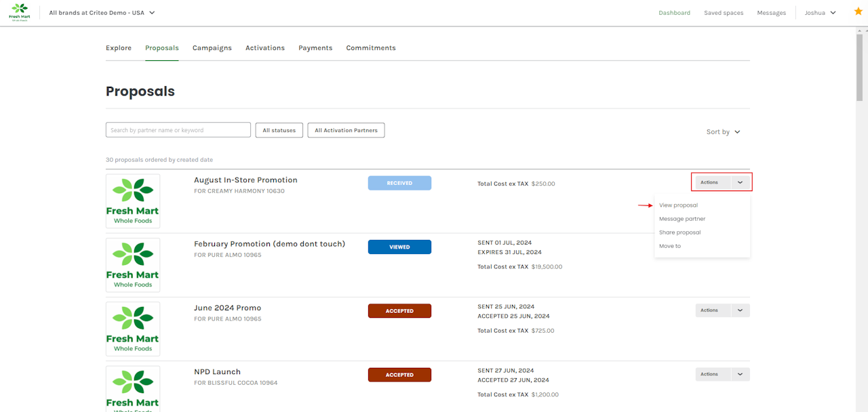Click Actions chevron for August In-Store Promotion
Screen dimensions: 868x412
coord(740,182)
